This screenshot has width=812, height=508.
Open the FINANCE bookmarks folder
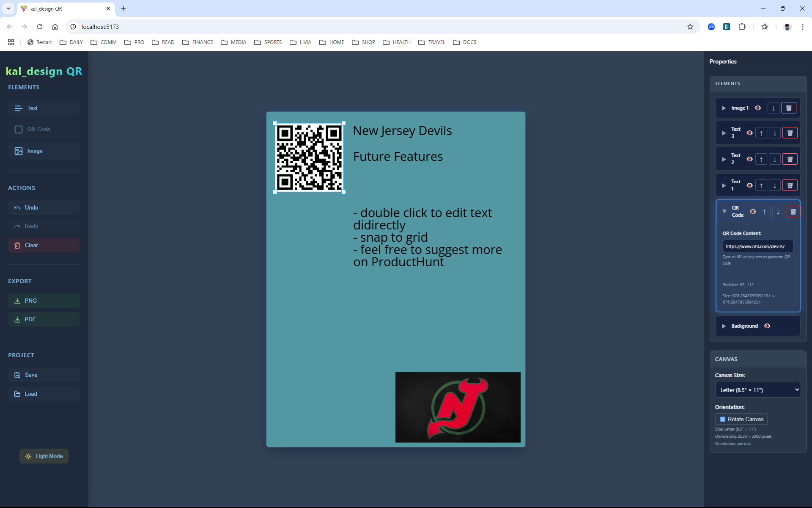pyautogui.click(x=198, y=42)
